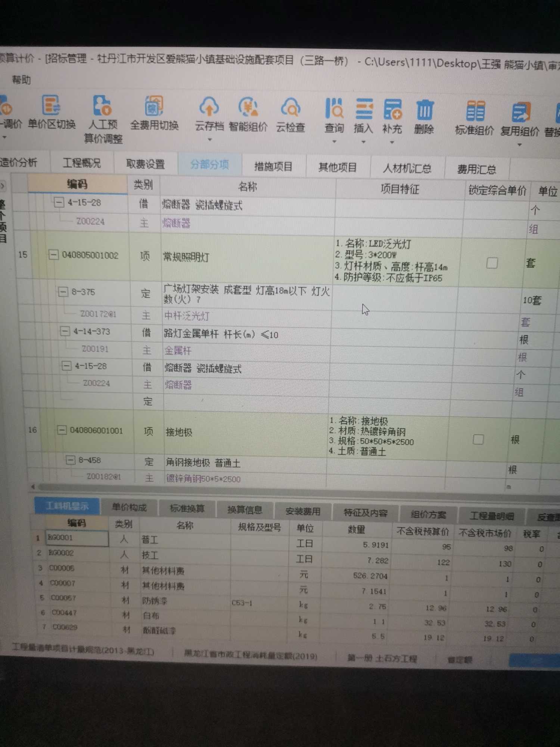Open the 帮助 menu
560x747 pixels.
pyautogui.click(x=21, y=79)
